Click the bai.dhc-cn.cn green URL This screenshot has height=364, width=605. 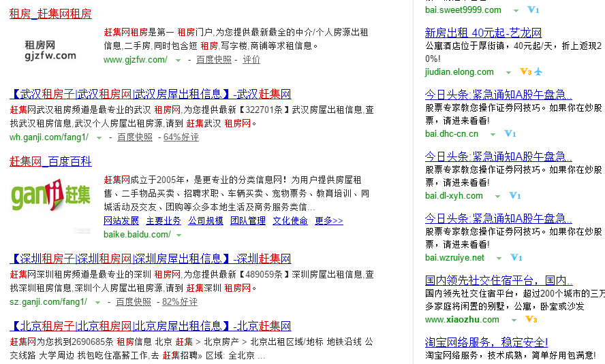pyautogui.click(x=452, y=133)
